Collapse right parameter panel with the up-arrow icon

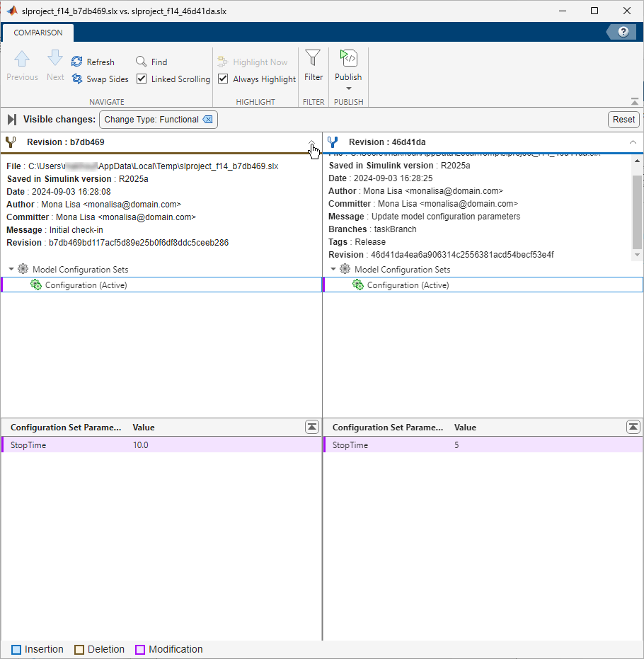[x=633, y=427]
